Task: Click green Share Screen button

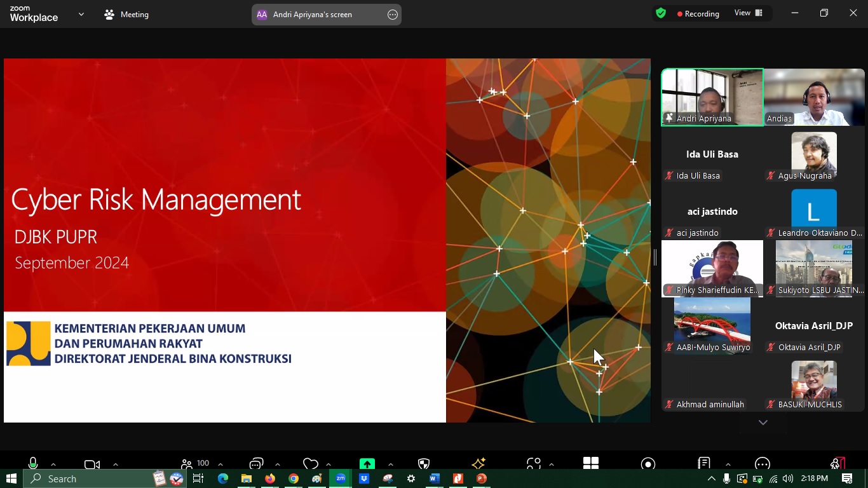Action: [367, 464]
